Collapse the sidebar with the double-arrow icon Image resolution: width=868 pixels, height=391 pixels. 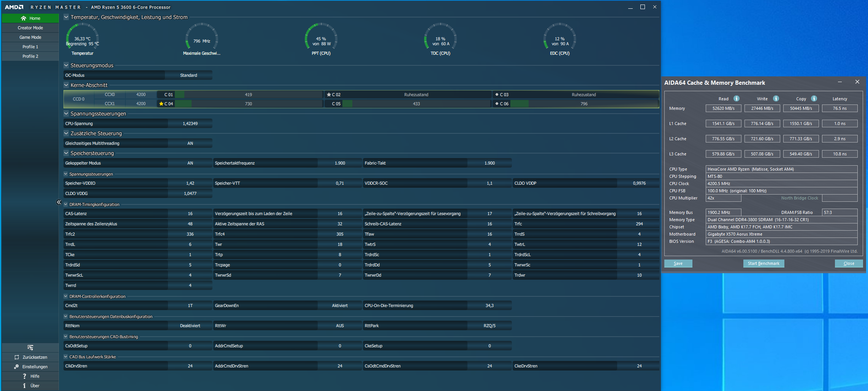tap(59, 202)
